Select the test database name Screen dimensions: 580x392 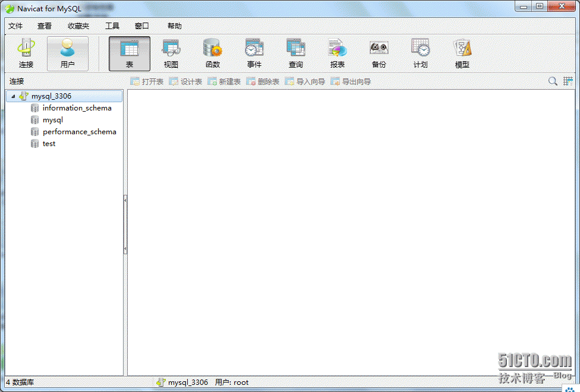click(49, 144)
